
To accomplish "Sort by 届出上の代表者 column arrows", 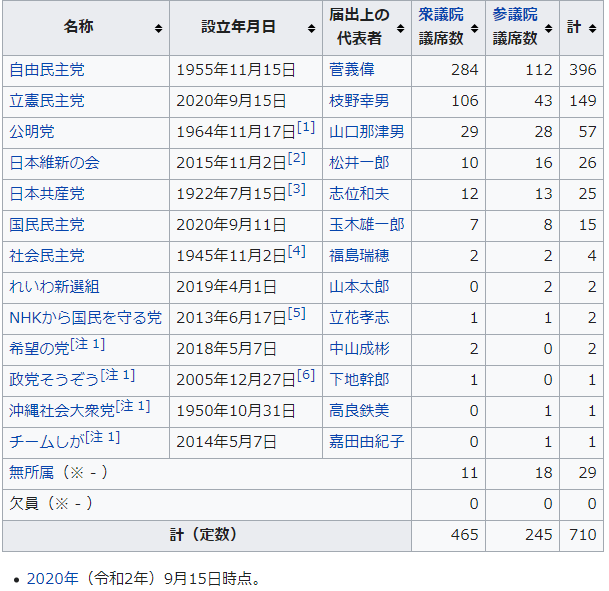I will click(x=400, y=28).
